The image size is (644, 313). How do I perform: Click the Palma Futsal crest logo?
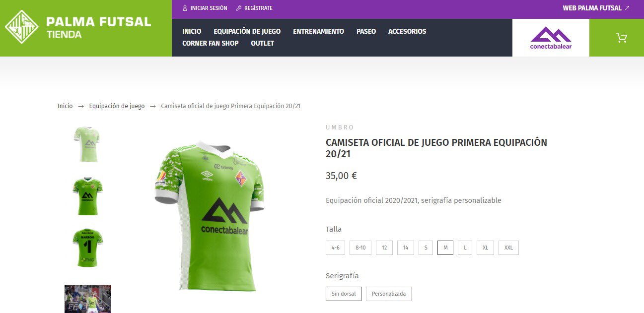pos(22,27)
